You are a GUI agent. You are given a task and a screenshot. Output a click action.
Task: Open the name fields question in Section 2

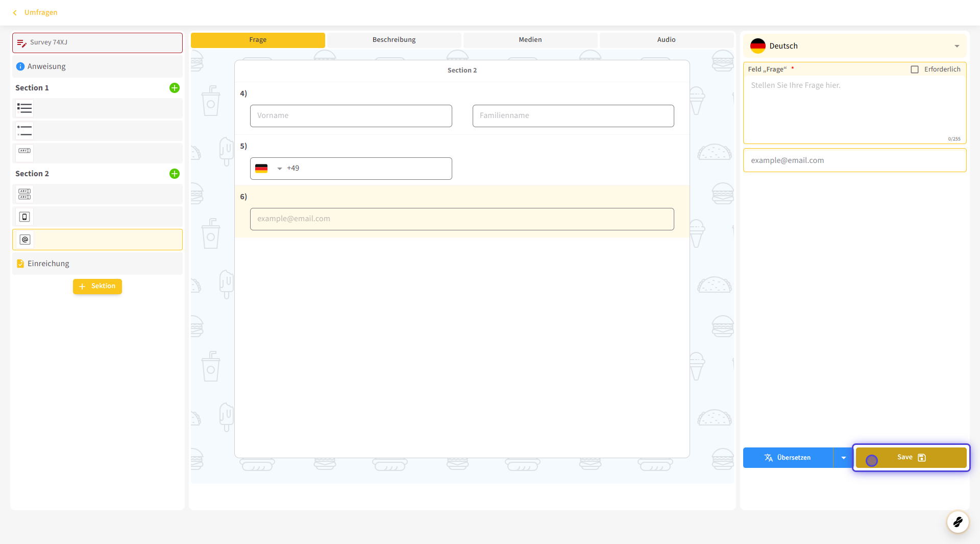pyautogui.click(x=24, y=194)
